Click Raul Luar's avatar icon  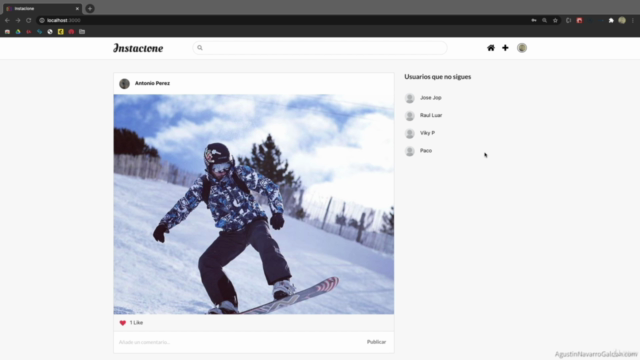(x=409, y=116)
